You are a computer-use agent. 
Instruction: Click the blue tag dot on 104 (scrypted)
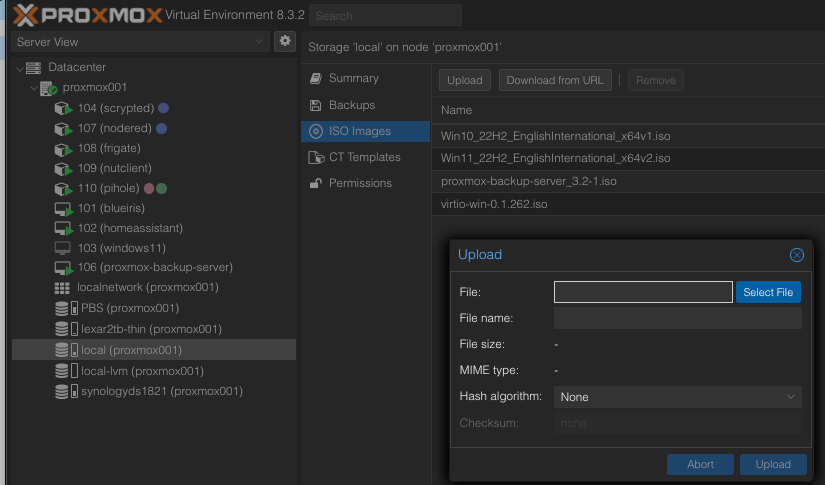click(164, 108)
